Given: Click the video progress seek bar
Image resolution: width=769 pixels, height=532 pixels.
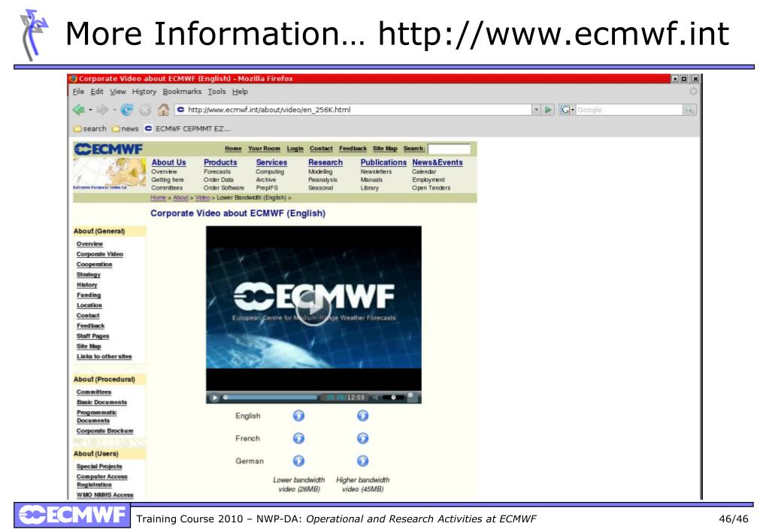Looking at the screenshot, I should pos(270,397).
